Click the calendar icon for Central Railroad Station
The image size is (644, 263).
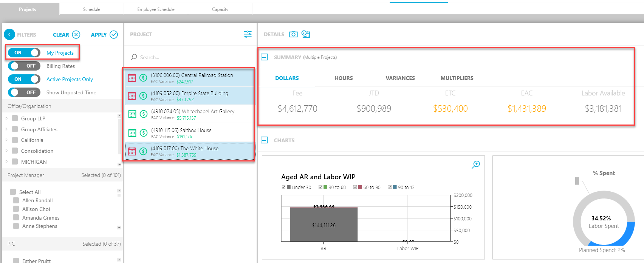click(x=132, y=78)
